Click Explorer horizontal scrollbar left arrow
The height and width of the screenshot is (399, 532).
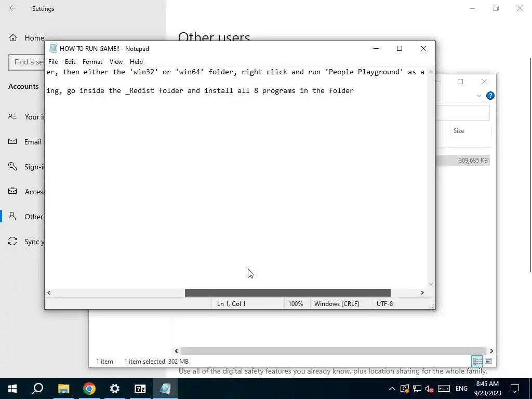(176, 351)
